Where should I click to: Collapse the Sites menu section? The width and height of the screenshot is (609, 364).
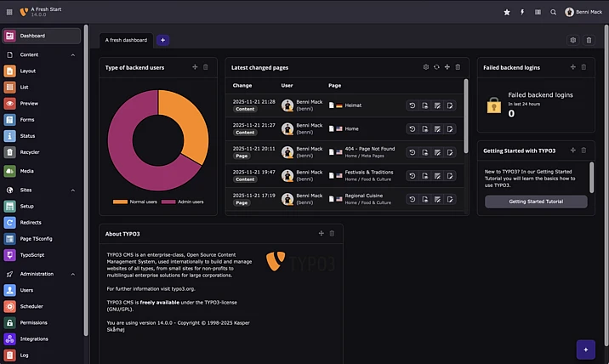[73, 191]
